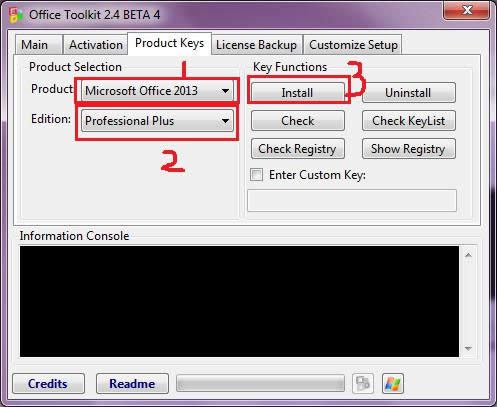Click the console scrollbar up arrow

[468, 255]
